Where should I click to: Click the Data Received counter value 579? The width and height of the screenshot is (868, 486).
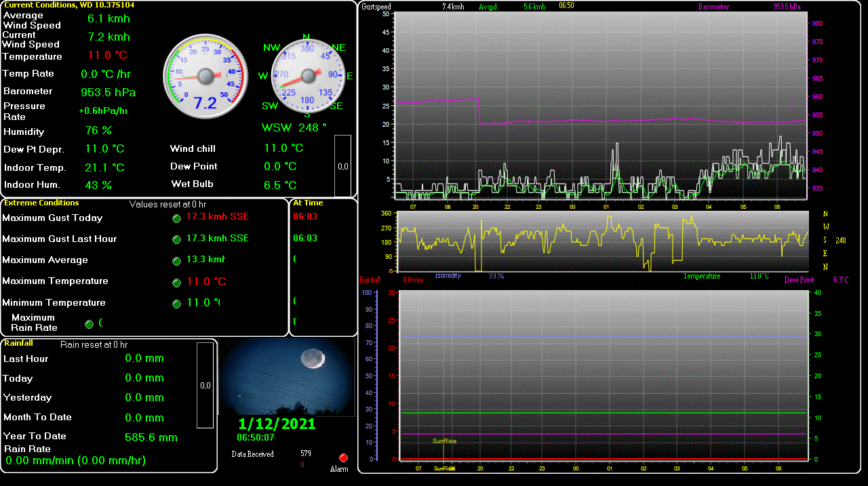(305, 453)
